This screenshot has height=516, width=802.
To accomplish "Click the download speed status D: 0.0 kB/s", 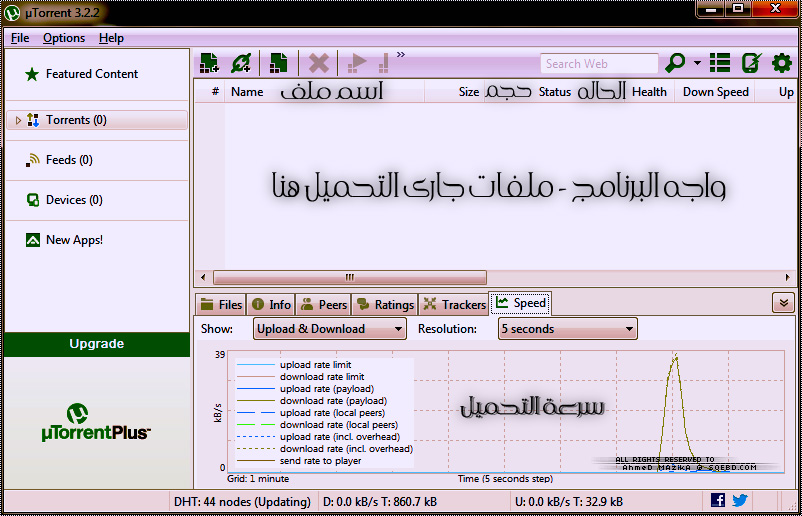I will tap(380, 502).
